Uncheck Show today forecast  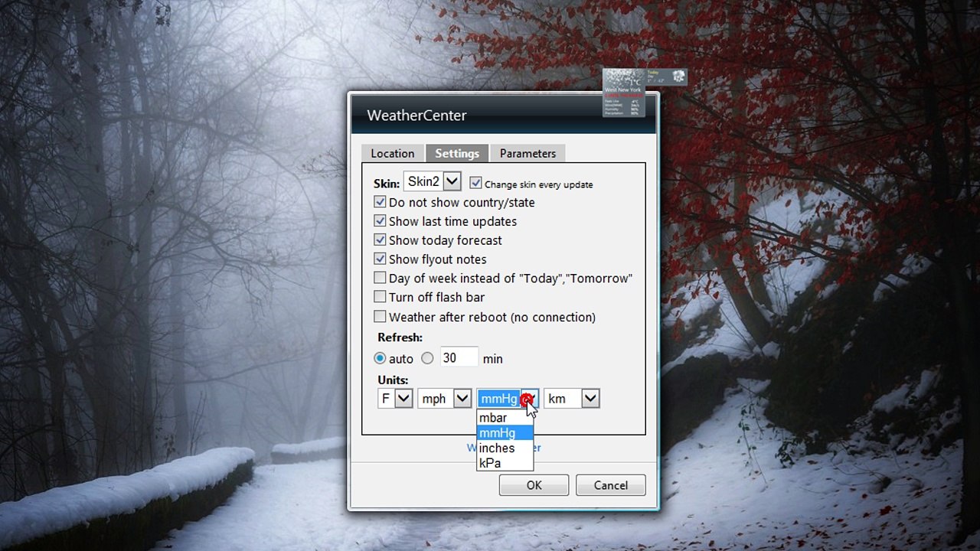(x=380, y=240)
